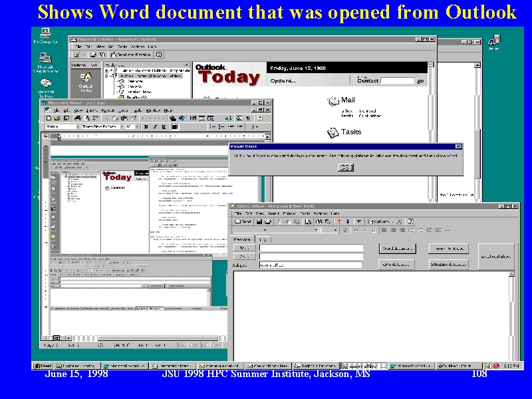
Task: Open the Style dropdown in Word
Action: coord(78,127)
